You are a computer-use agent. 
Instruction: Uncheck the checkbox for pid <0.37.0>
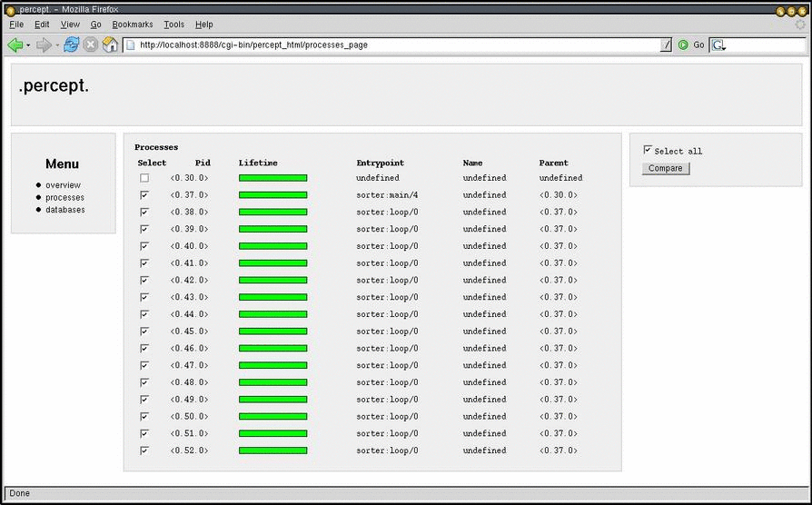point(144,195)
